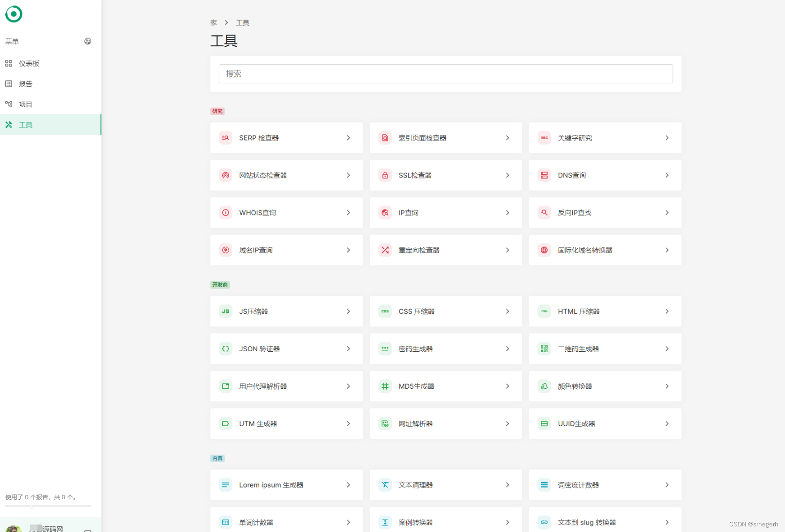
Task: Click the DNS查询 server icon
Action: click(544, 175)
